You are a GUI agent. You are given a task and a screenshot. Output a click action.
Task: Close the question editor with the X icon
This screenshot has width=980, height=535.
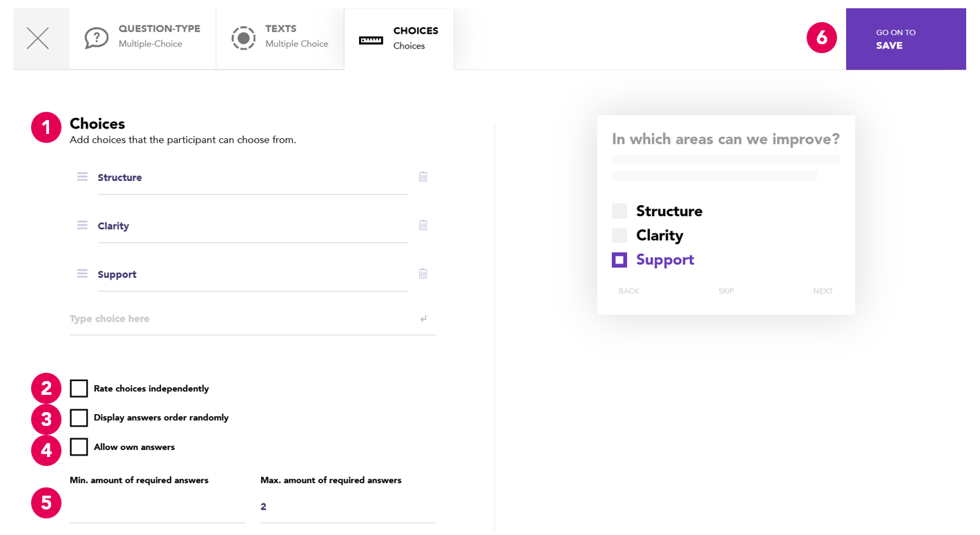38,39
